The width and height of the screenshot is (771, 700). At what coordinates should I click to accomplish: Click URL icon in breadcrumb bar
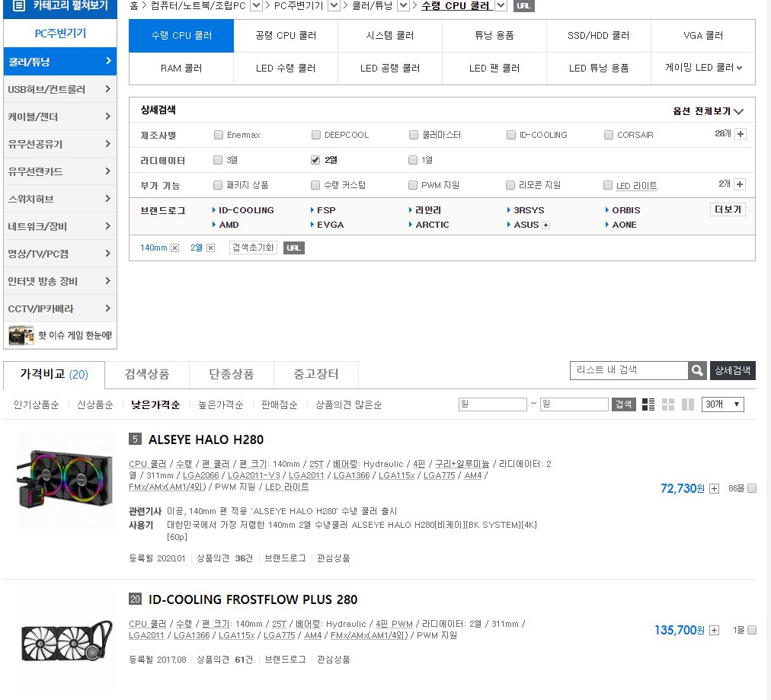[523, 6]
